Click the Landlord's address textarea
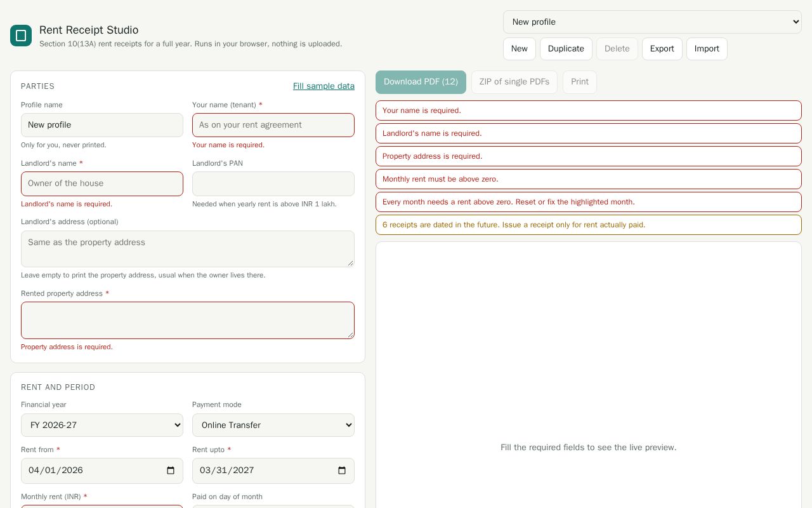This screenshot has width=812, height=508. [188, 249]
